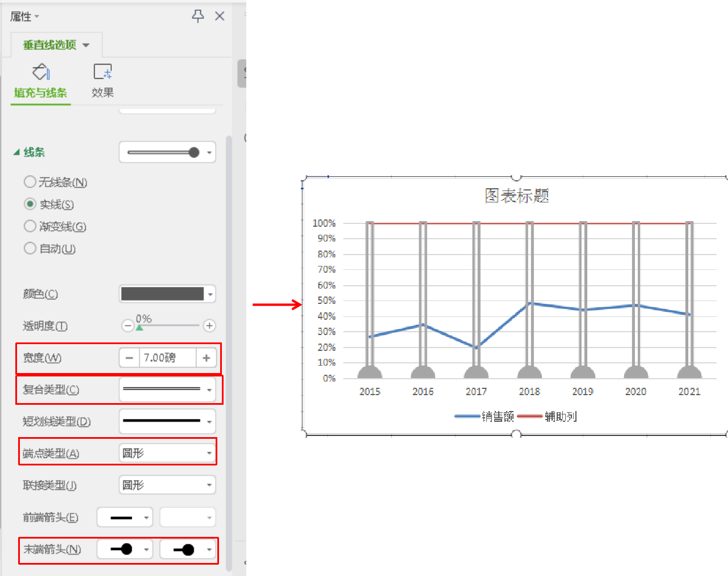Viewport: 728px width, 576px height.
Task: Click the 颜色(C) label
Action: pos(40,294)
